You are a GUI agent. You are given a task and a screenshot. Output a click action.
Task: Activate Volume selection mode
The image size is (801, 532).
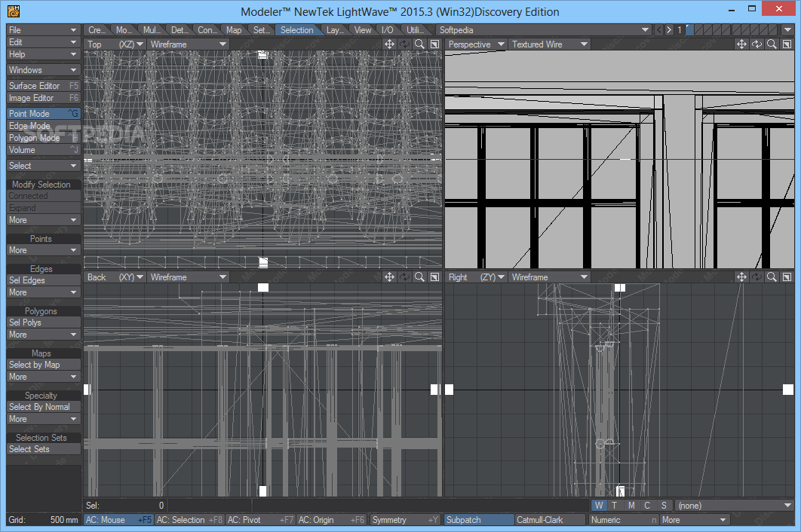[x=44, y=150]
